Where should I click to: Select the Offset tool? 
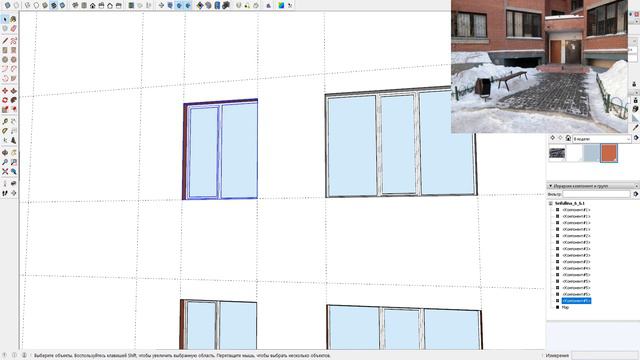[13, 109]
